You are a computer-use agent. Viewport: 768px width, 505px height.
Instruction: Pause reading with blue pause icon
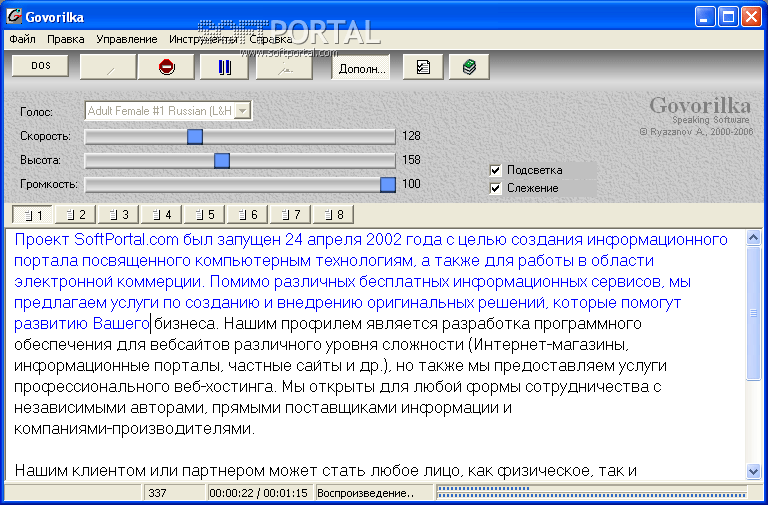pos(224,67)
